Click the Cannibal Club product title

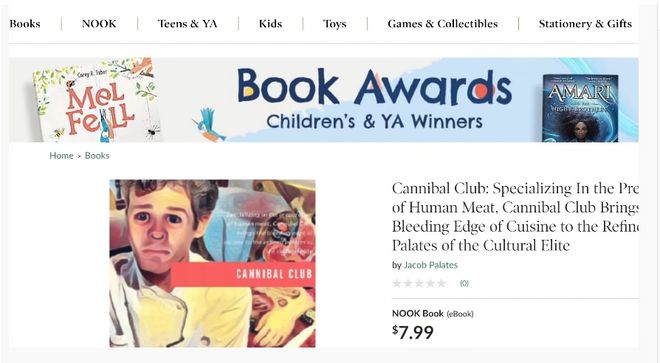[x=515, y=216]
